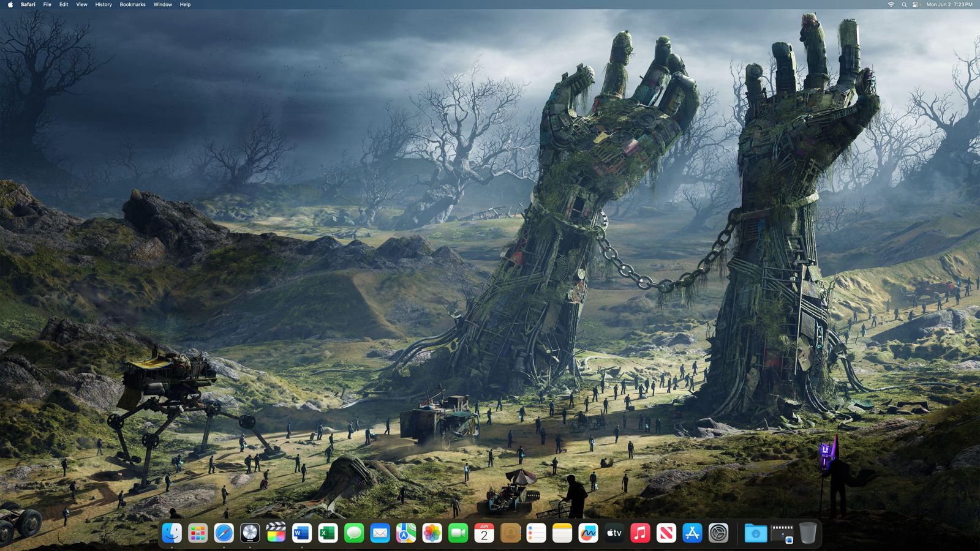Image resolution: width=980 pixels, height=551 pixels.
Task: Launch FaceTime from the Dock
Action: pos(458,533)
